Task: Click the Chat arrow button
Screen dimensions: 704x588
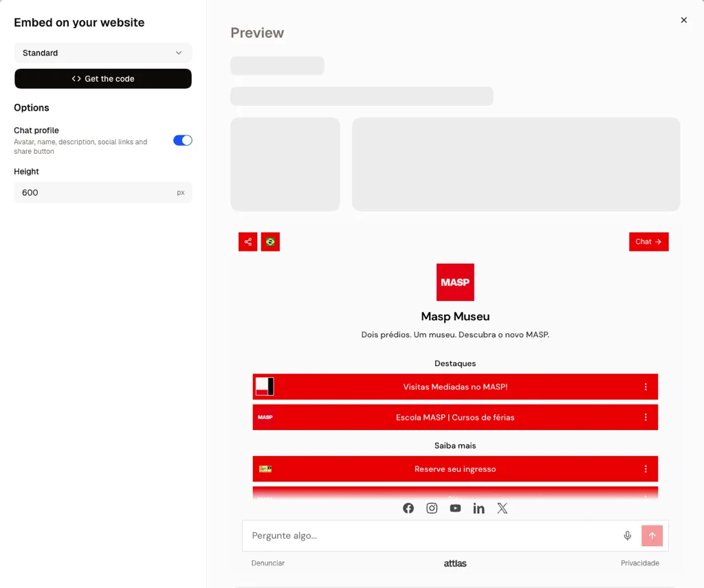Action: coord(649,242)
